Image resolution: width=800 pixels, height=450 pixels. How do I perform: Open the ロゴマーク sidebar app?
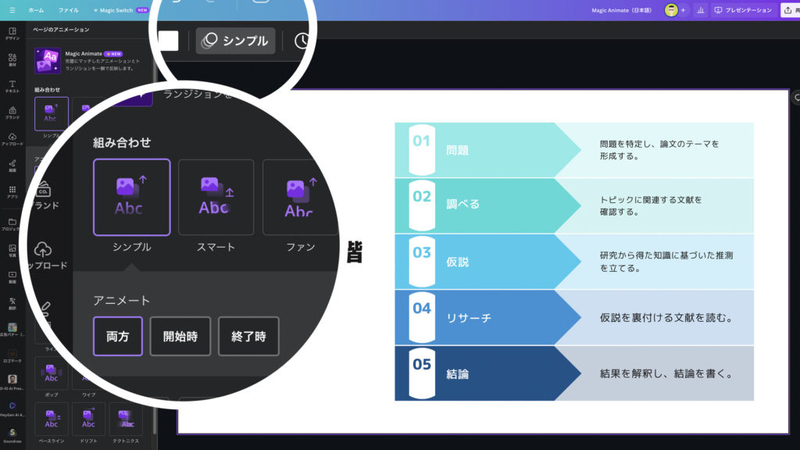[12, 356]
